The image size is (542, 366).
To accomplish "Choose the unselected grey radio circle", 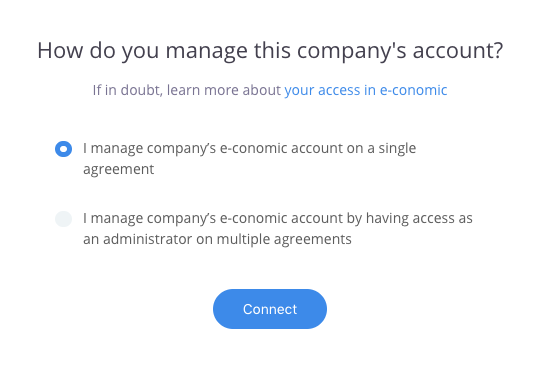I will pyautogui.click(x=64, y=219).
